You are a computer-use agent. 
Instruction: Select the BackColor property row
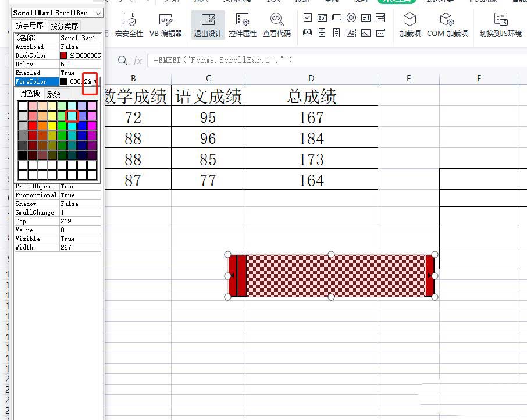(58, 55)
